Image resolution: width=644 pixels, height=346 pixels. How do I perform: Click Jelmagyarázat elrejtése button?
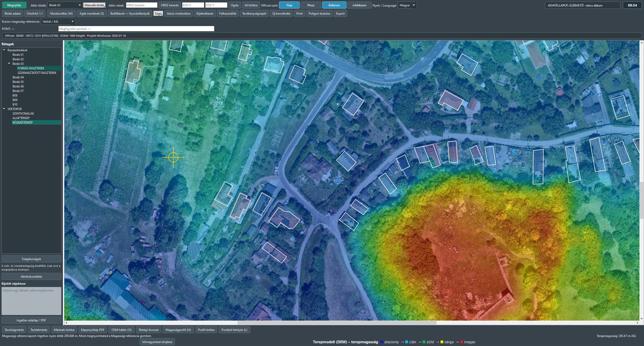[x=157, y=342]
